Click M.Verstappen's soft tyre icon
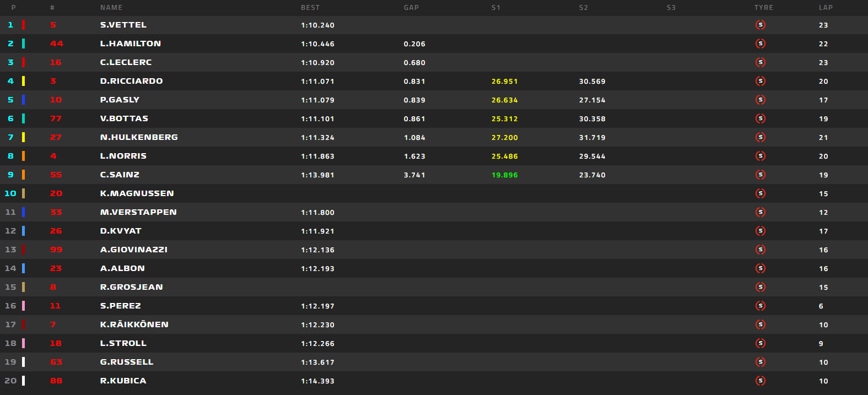Viewport: 868px width, 395px height. (761, 212)
